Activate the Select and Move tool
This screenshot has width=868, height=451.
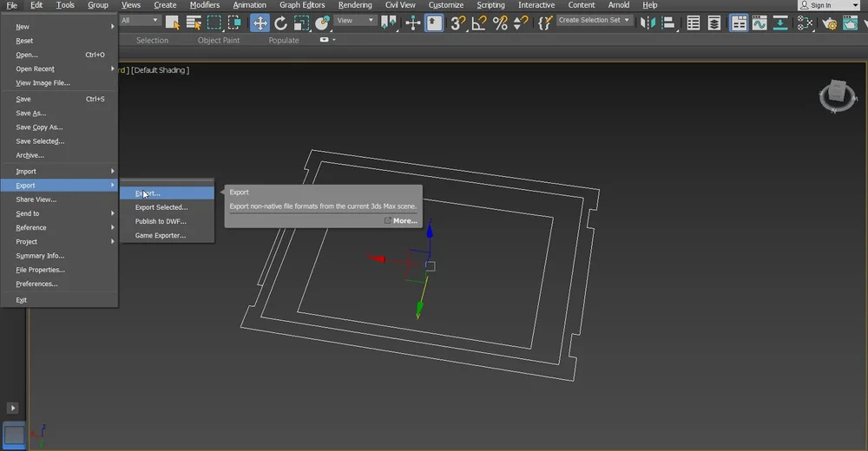click(260, 23)
